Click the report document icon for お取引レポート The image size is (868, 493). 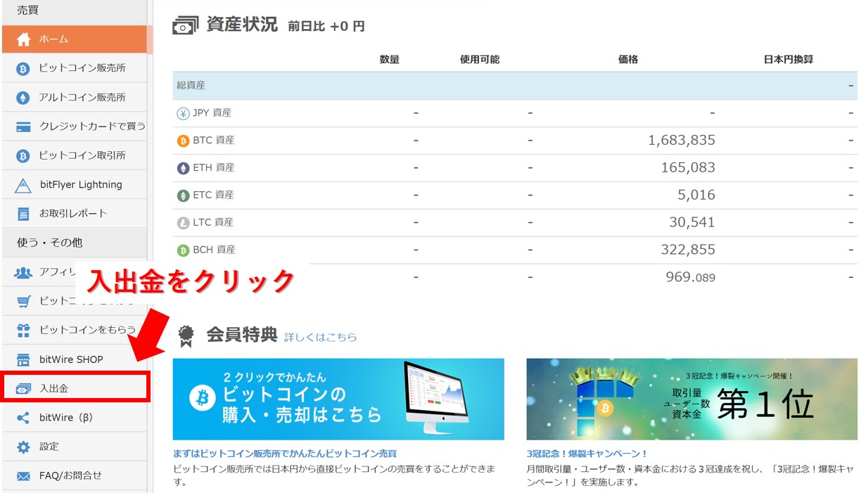tap(23, 214)
